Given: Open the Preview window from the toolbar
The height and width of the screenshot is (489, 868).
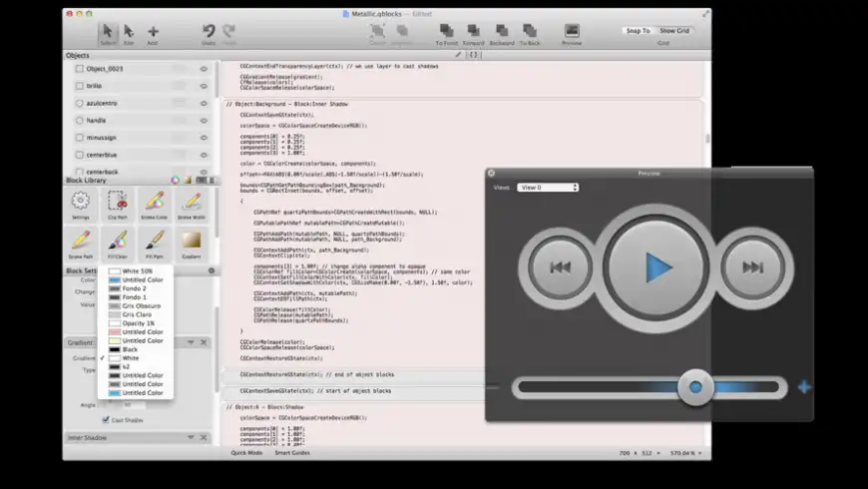Looking at the screenshot, I should point(572,32).
